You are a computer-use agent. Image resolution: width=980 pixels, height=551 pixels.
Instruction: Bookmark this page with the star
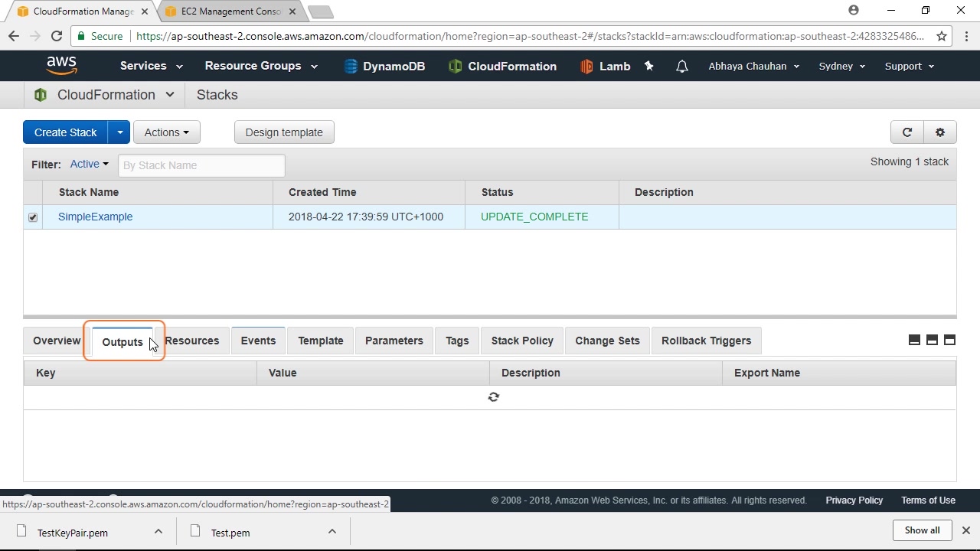942,36
